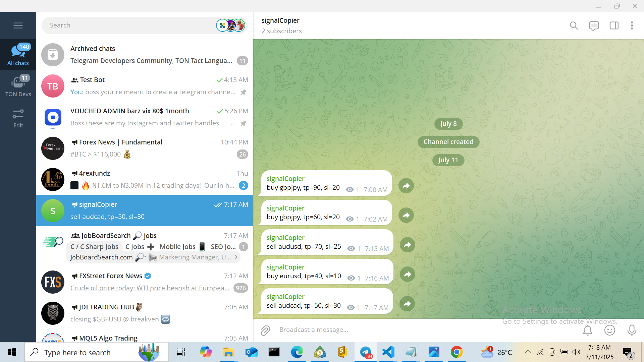The width and height of the screenshot is (644, 362).
Task: Open VOUCHED ADMIN barz vix chat
Action: [x=145, y=117]
